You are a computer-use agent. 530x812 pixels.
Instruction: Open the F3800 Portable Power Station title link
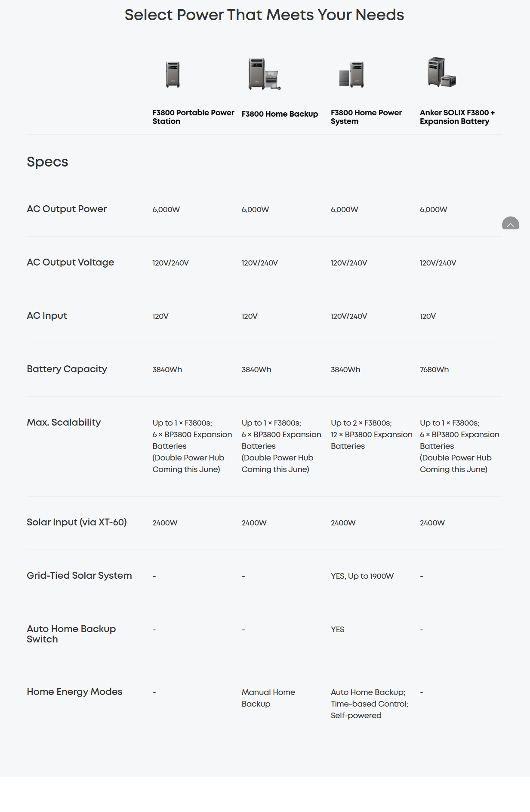[193, 117]
